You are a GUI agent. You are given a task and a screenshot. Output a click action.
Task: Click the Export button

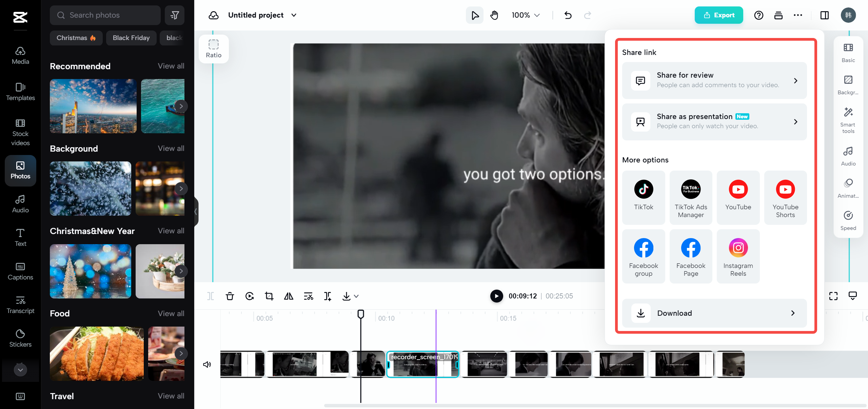coord(718,15)
